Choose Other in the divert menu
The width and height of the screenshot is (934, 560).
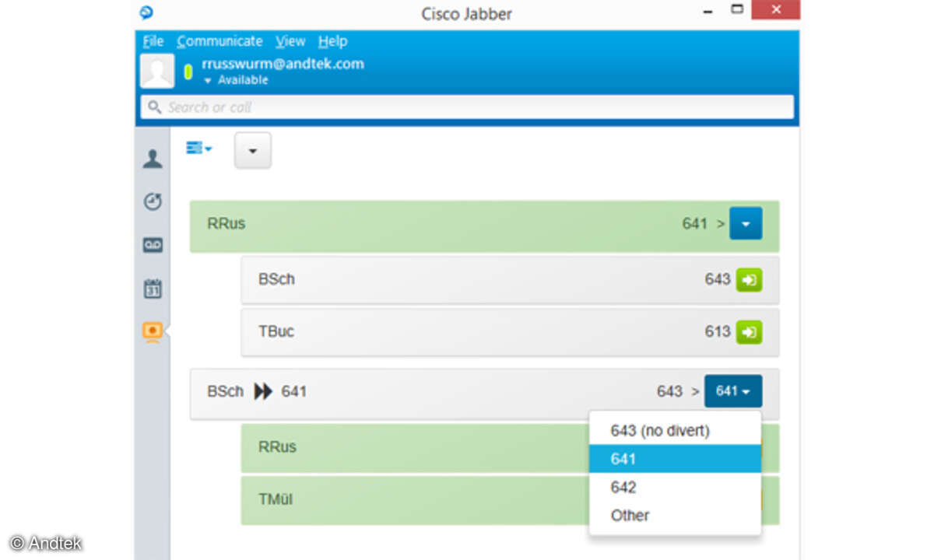tap(675, 515)
